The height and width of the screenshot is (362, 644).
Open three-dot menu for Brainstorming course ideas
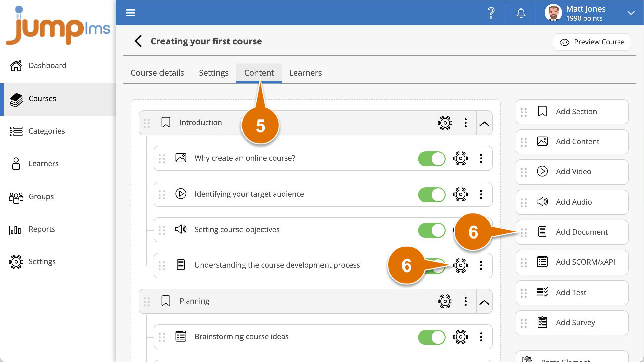481,337
